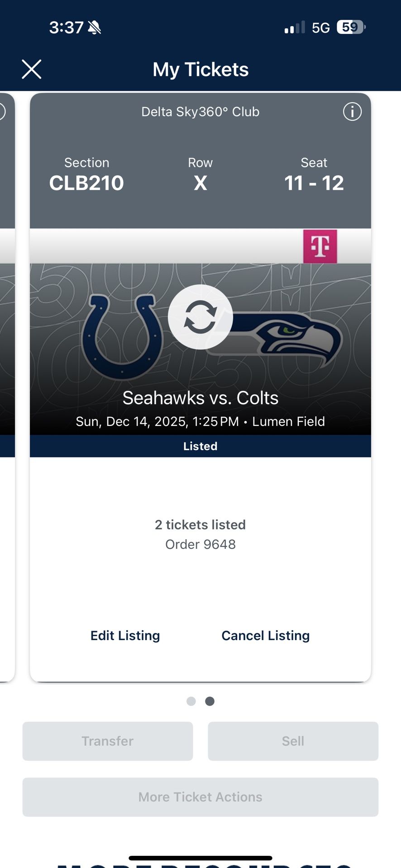Tap the muted bell status icon
401x868 pixels.
pyautogui.click(x=95, y=28)
